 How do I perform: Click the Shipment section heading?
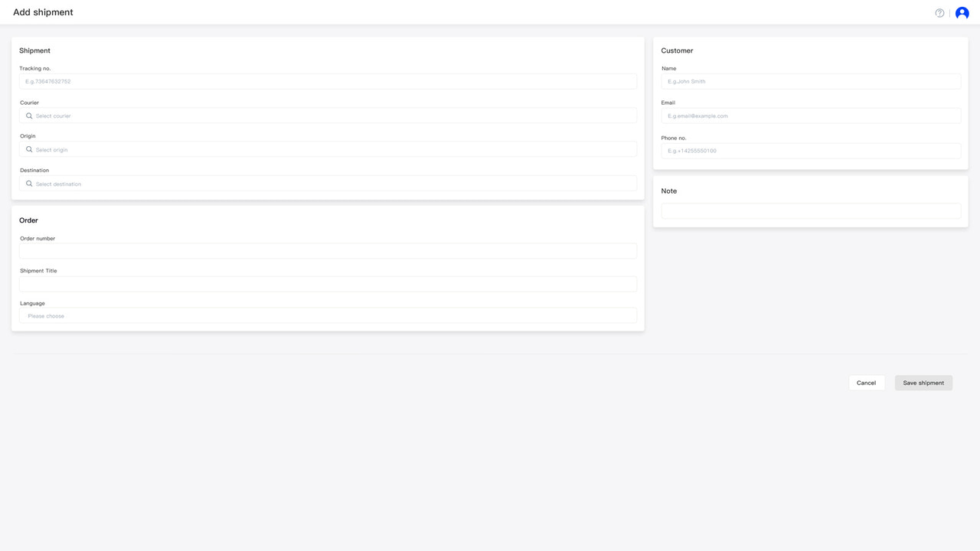pyautogui.click(x=34, y=51)
